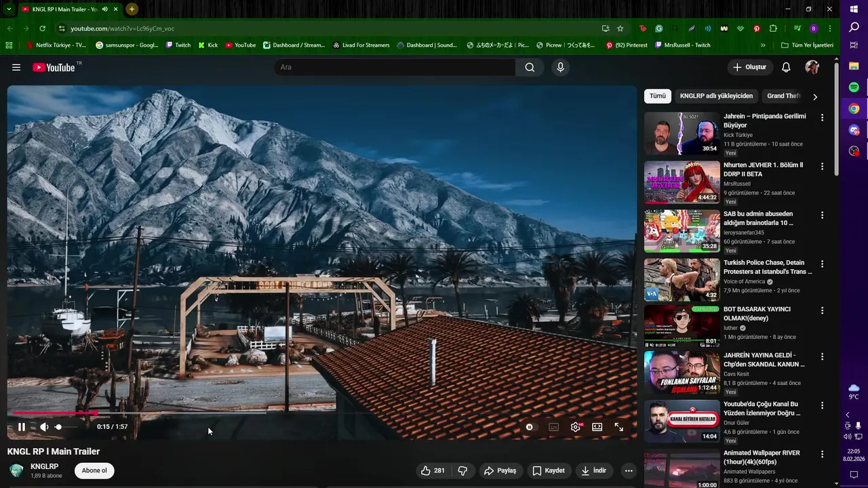Open options for Jahrein Pintipanda video
Viewport: 868px width, 488px height.
point(822,117)
